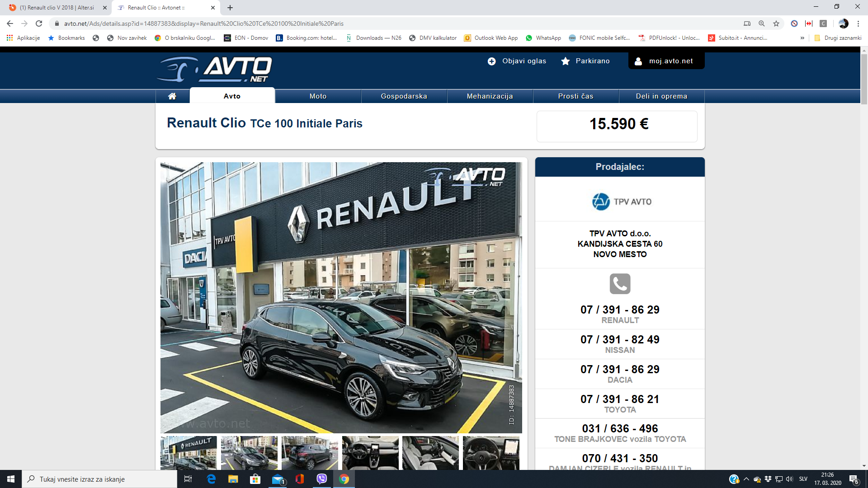Click the moj.avto.net user icon
The height and width of the screenshot is (488, 868).
(638, 61)
